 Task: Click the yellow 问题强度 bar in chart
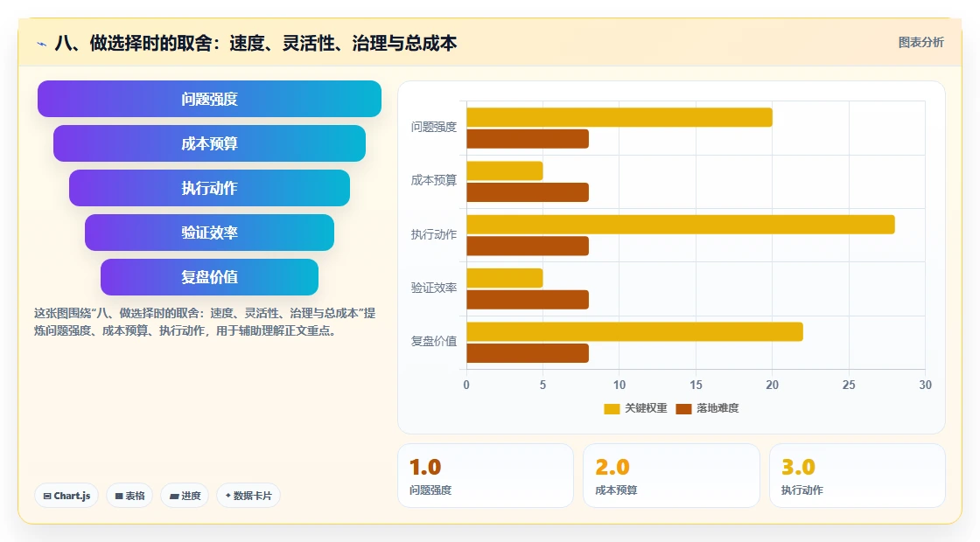[619, 117]
